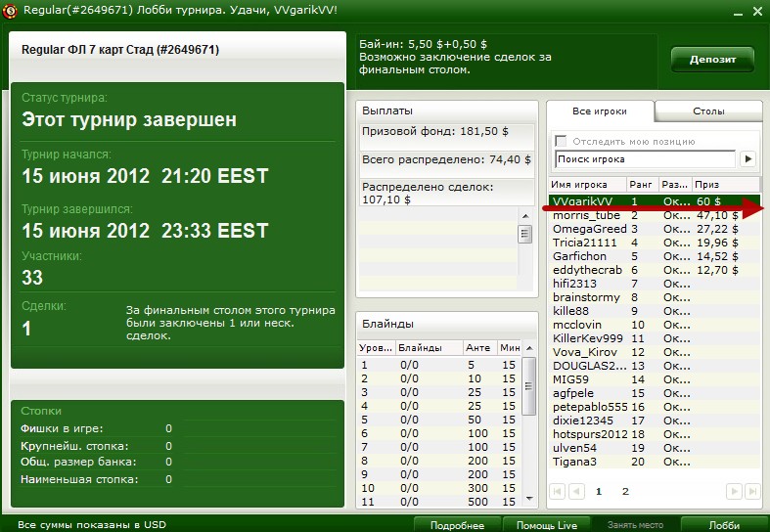Image resolution: width=770 pixels, height=532 pixels.
Task: Click the payouts list scrollbar thumb
Action: pyautogui.click(x=525, y=234)
